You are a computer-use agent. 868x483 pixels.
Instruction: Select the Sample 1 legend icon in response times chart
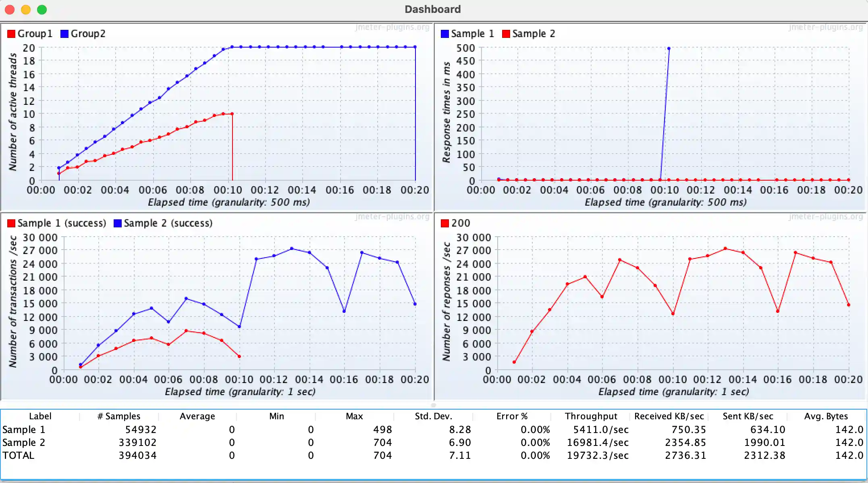444,33
